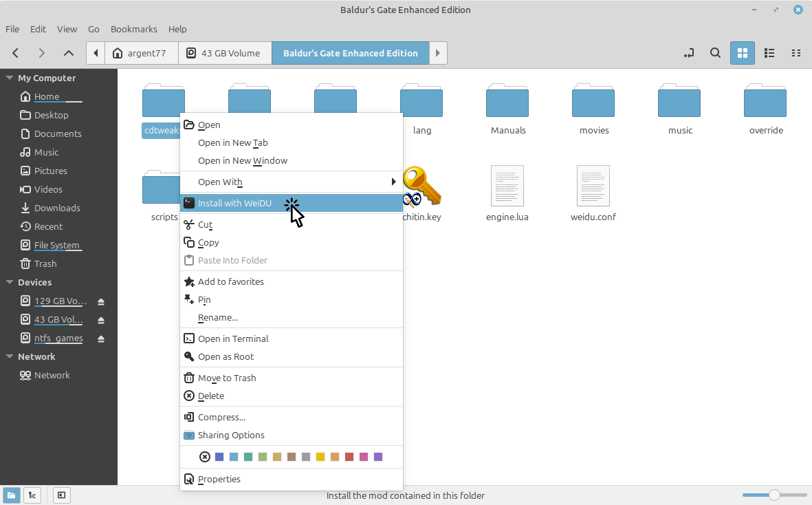812x505 pixels.
Task: Select the override folder
Action: (765, 109)
